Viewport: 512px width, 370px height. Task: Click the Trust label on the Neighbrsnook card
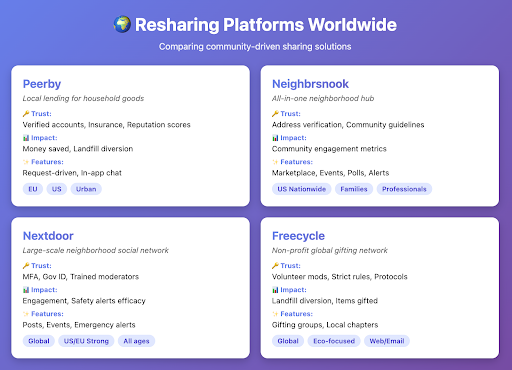tap(290, 114)
